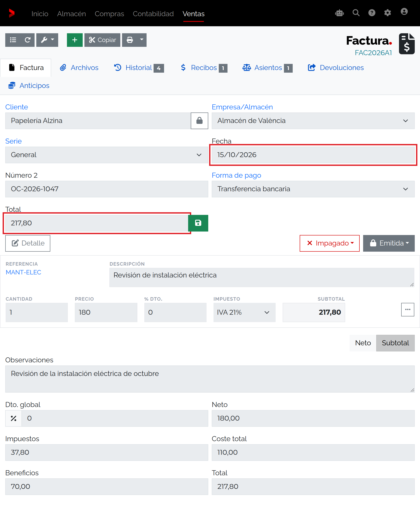Open the Serie General dropdown

[107, 155]
